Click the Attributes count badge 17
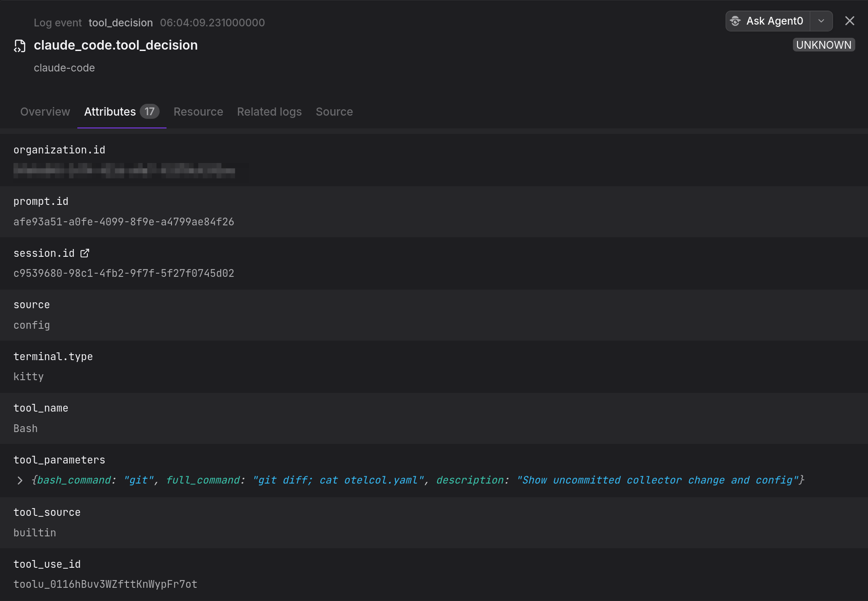Screen dimensions: 868x601 [149, 112]
